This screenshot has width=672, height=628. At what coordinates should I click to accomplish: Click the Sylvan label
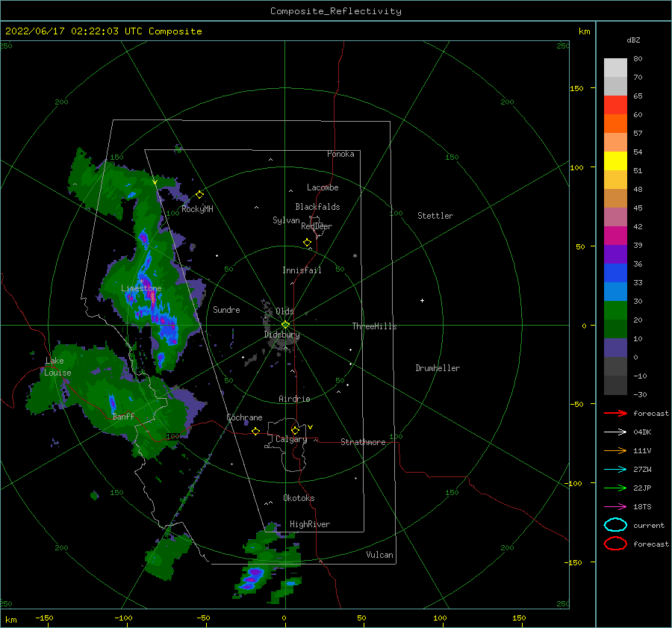[x=286, y=220]
